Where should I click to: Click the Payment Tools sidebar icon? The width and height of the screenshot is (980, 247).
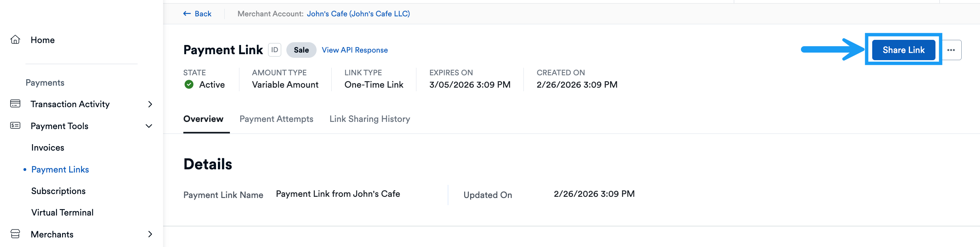[x=15, y=126]
